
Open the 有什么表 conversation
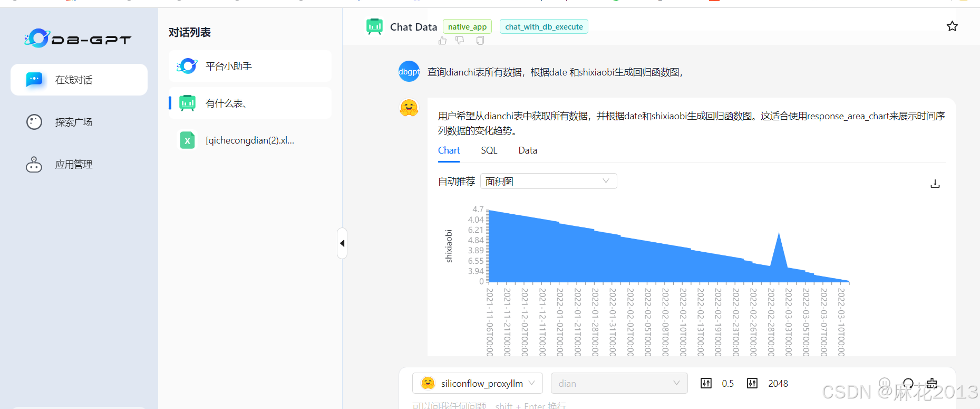pyautogui.click(x=250, y=103)
